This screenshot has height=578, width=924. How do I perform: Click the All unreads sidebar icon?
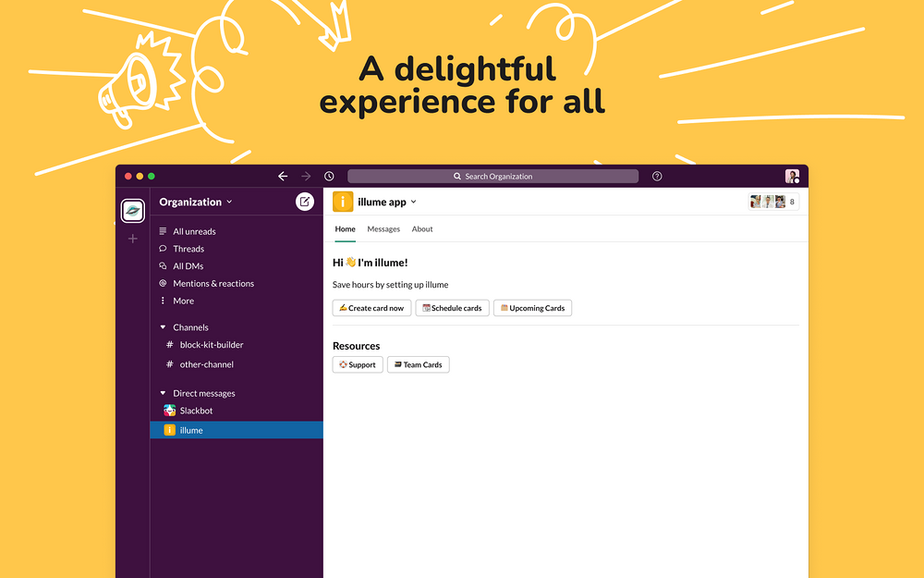(164, 231)
